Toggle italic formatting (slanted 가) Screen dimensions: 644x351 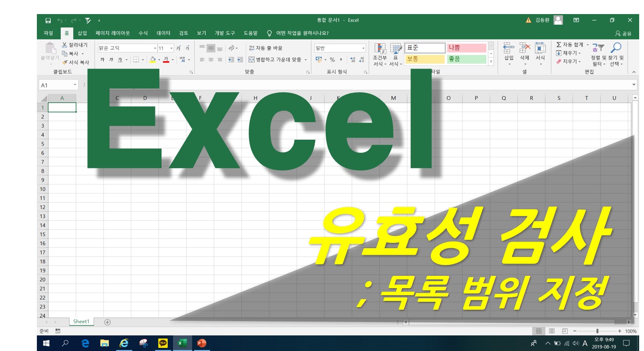[111, 60]
